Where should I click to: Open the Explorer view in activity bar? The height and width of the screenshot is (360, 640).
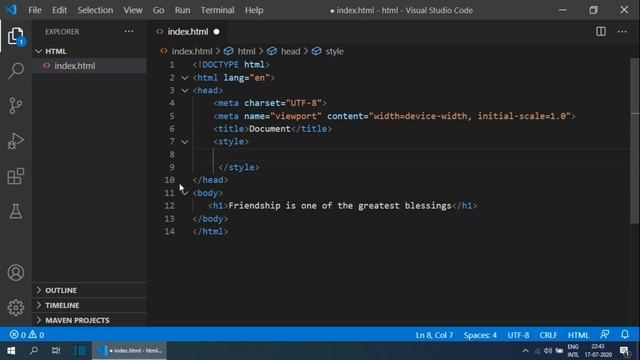pyautogui.click(x=16, y=36)
